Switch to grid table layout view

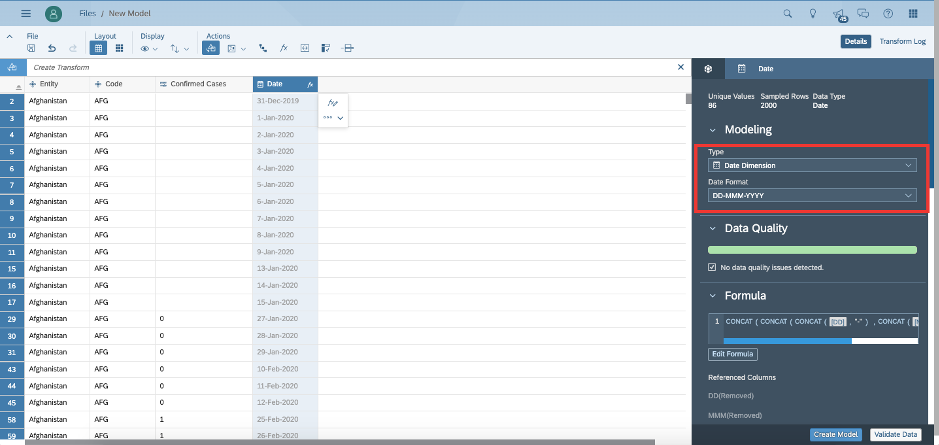[x=99, y=49]
